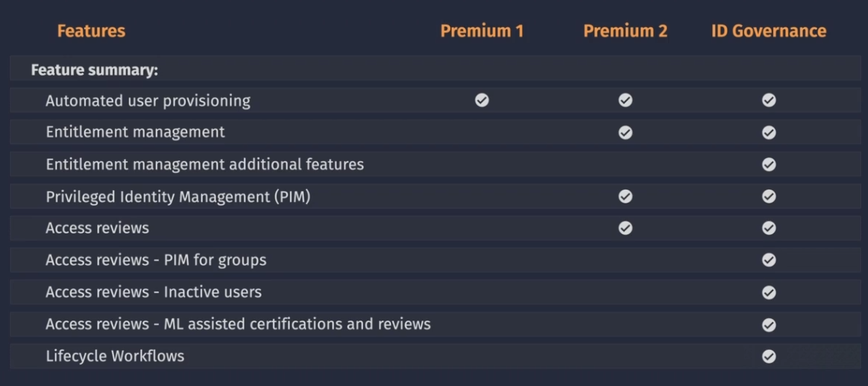Click Premium 2 checkmark in Access reviews row
This screenshot has height=386, width=868.
625,228
